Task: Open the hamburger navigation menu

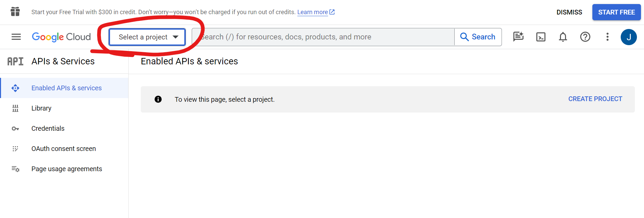Action: click(x=16, y=37)
